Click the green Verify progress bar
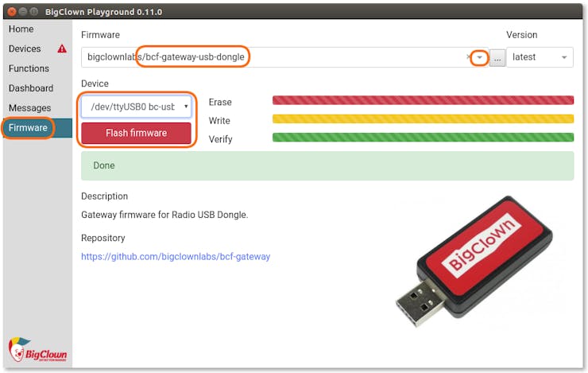Screen dimensions: 588x373 pos(423,138)
